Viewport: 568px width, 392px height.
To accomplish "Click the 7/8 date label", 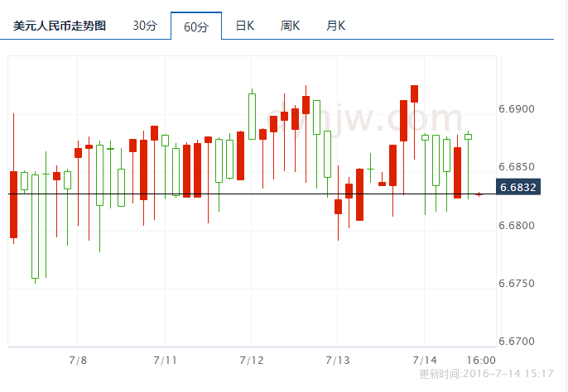I will (x=78, y=361).
